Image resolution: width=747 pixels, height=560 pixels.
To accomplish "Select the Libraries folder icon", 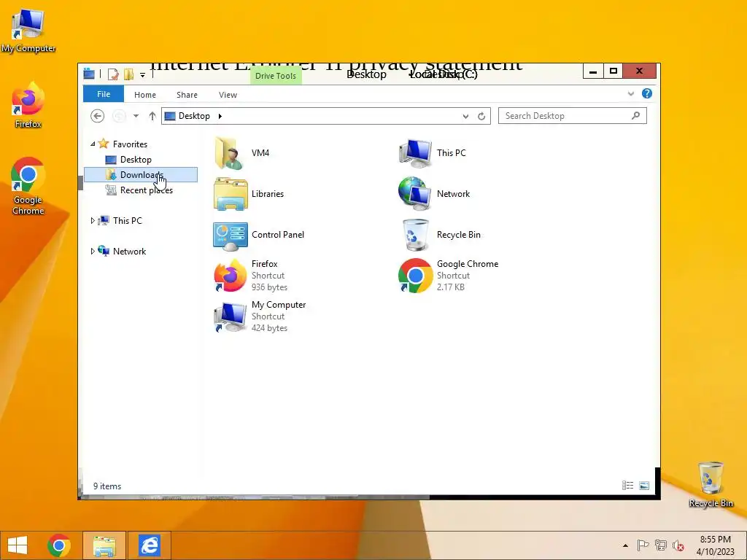I will pyautogui.click(x=231, y=194).
